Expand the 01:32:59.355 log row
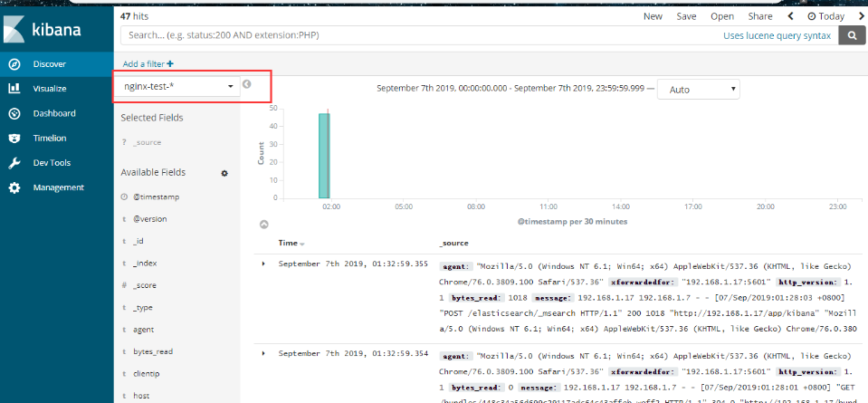 [x=263, y=264]
